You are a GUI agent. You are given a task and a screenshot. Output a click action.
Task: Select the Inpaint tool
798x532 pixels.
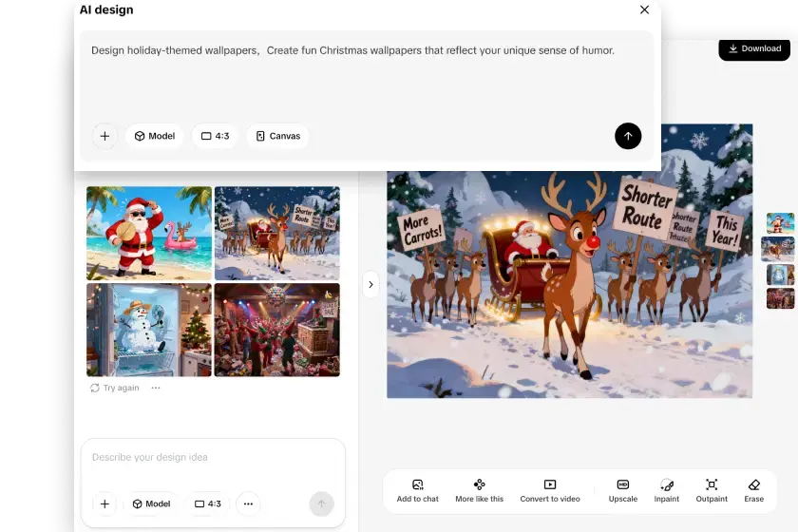click(667, 491)
